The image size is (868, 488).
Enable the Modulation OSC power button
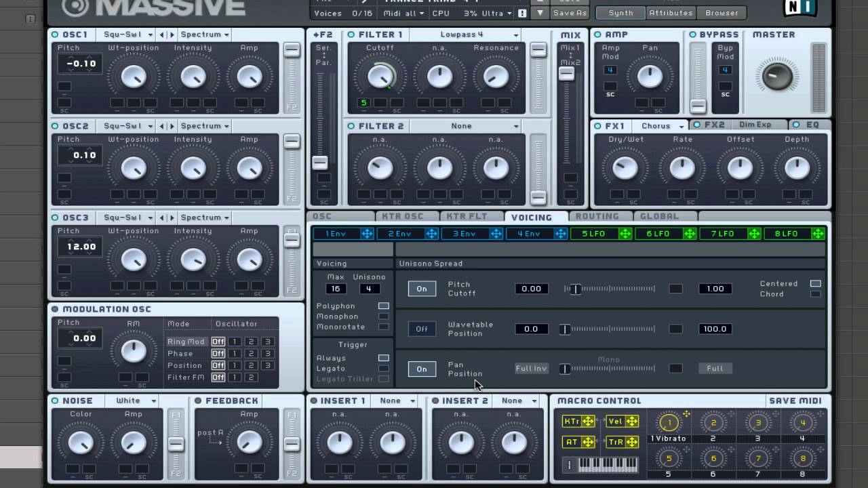click(55, 309)
